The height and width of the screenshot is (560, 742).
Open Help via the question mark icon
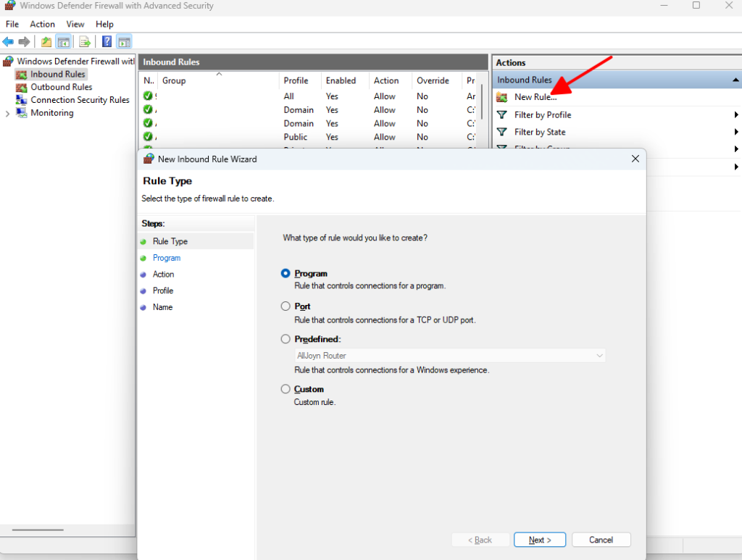coord(107,41)
